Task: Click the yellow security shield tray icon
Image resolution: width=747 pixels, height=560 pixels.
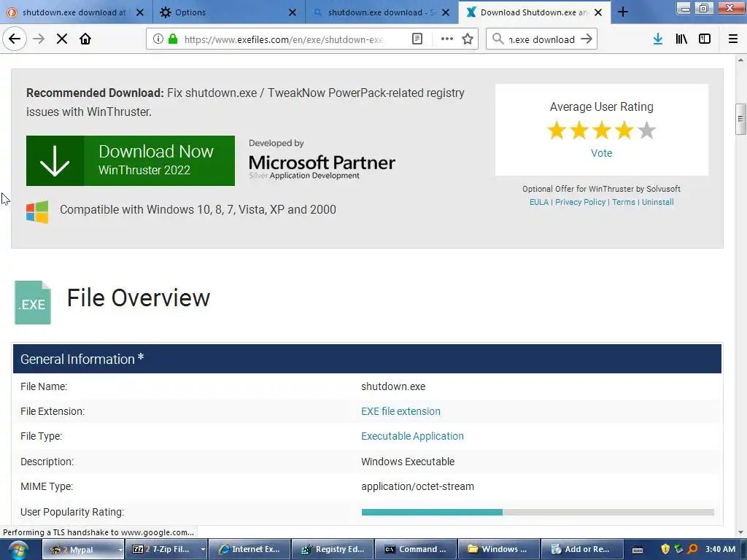Action: point(665,550)
